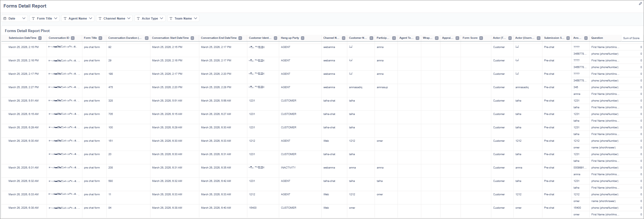Collapse the Form Score column
This screenshot has height=219, width=644.
(x=481, y=38)
